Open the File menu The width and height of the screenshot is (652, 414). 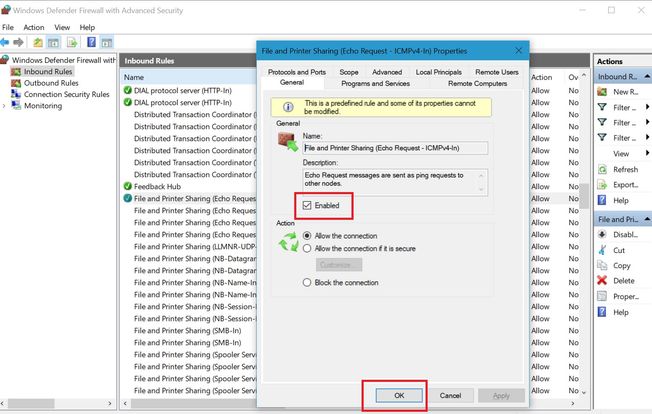tap(8, 27)
